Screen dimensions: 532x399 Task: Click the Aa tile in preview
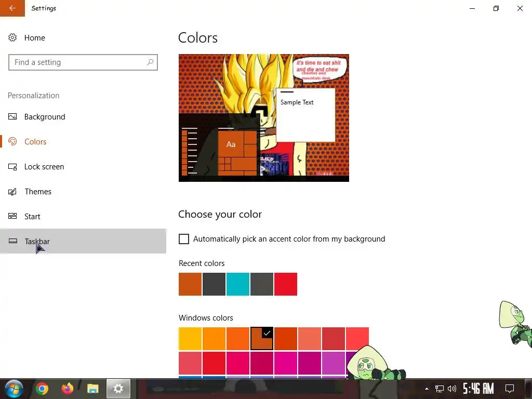tap(231, 144)
